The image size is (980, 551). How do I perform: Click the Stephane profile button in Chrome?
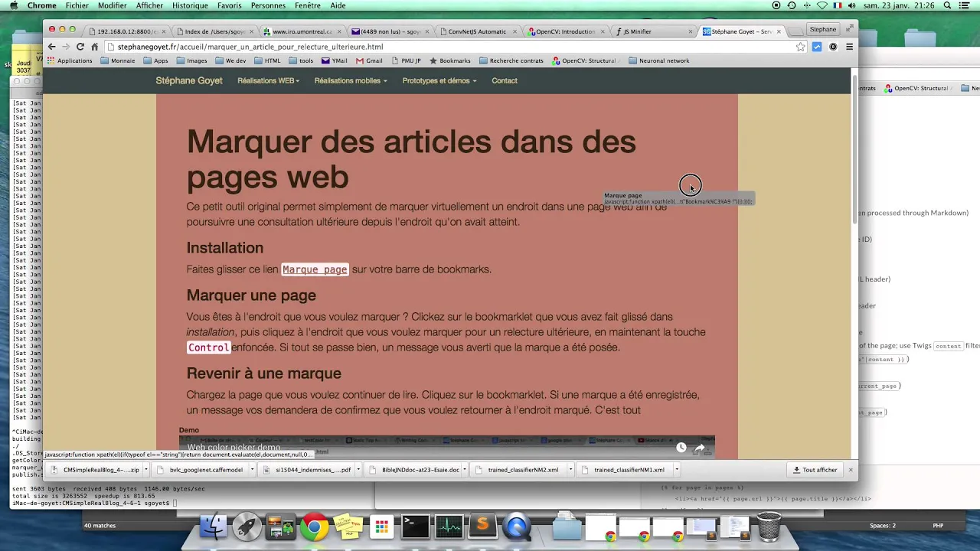[823, 29]
